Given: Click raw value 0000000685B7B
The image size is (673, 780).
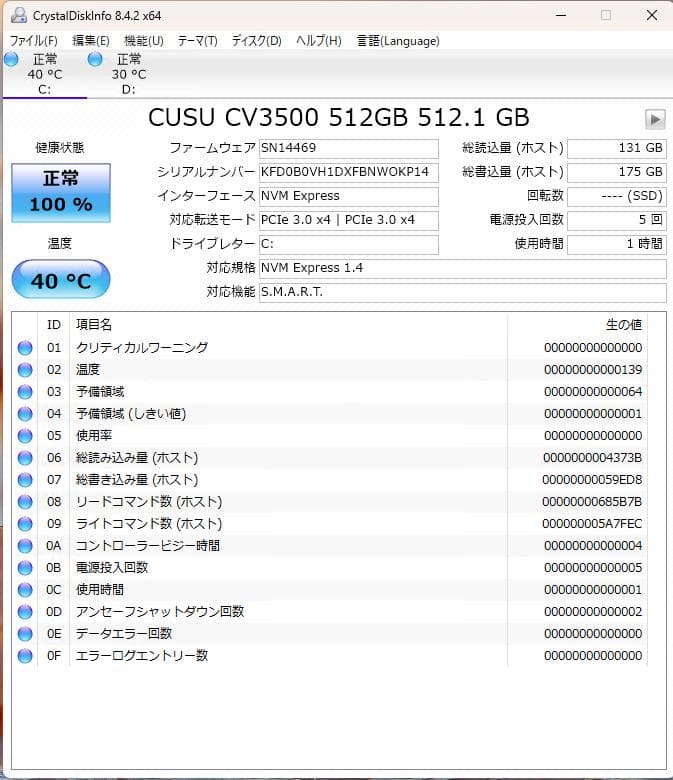Looking at the screenshot, I should click(592, 502).
